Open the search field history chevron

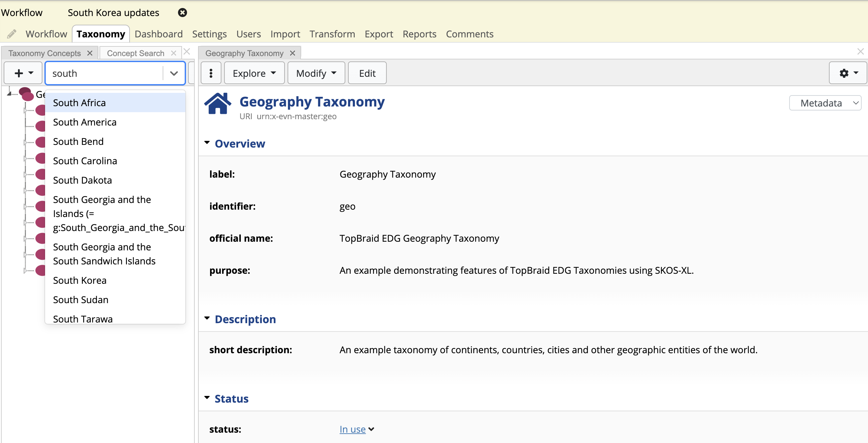tap(174, 73)
